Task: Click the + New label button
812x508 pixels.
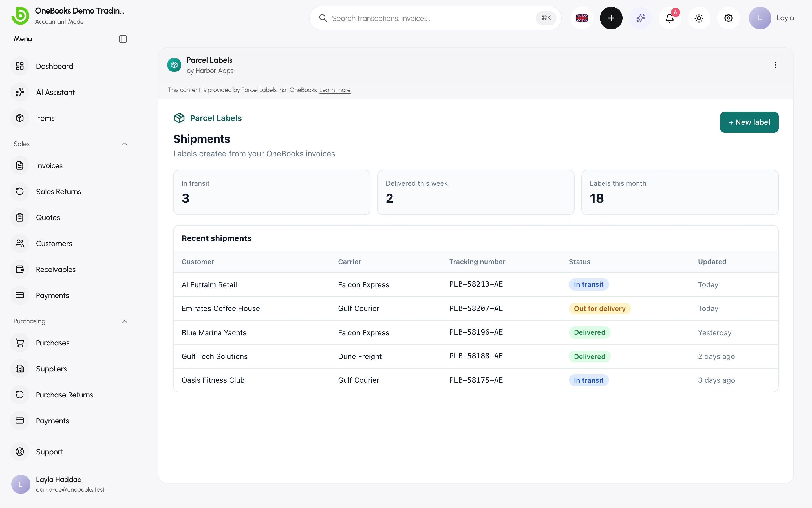Action: pos(749,122)
